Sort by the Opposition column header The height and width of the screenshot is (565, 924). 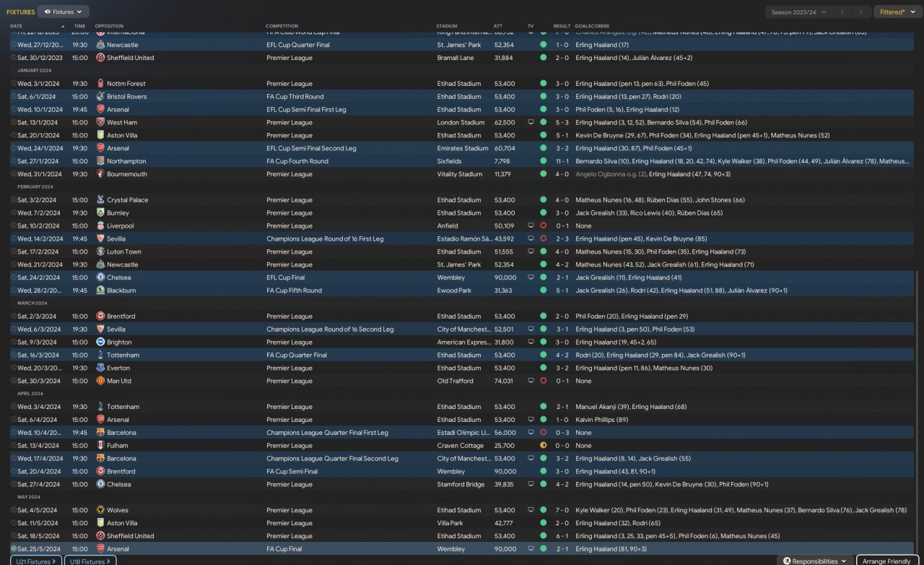tap(109, 26)
